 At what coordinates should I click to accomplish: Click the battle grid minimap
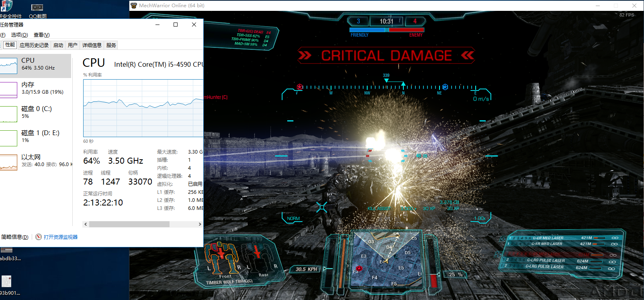pos(387,259)
